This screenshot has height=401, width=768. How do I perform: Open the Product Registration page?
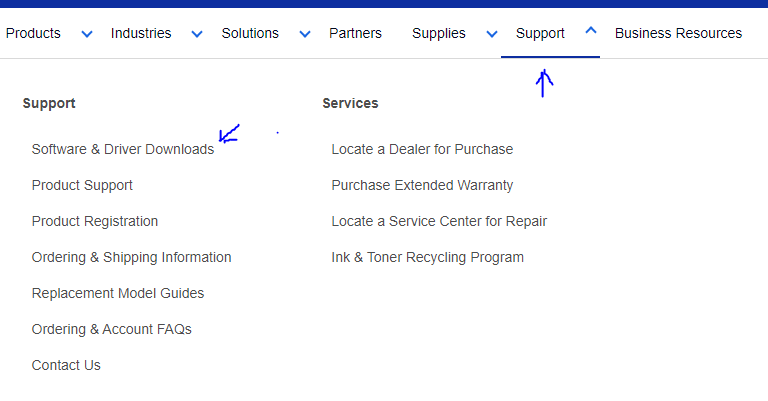pos(95,221)
